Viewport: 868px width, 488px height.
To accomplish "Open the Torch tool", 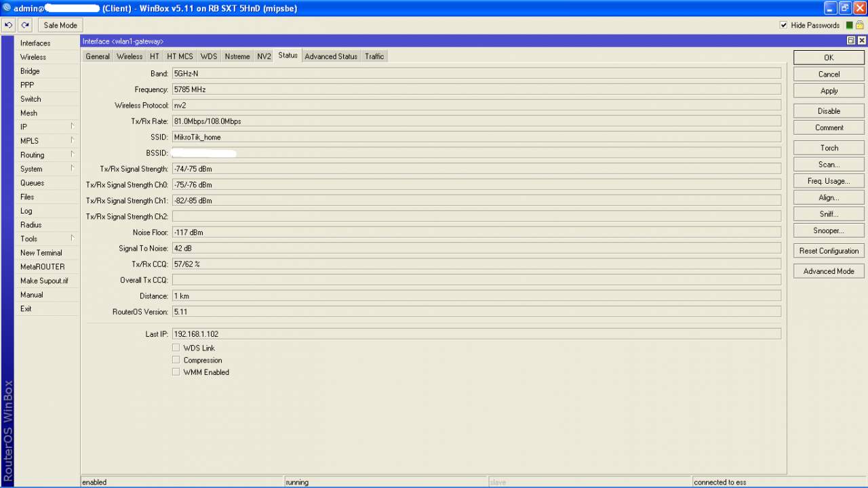I will (829, 148).
